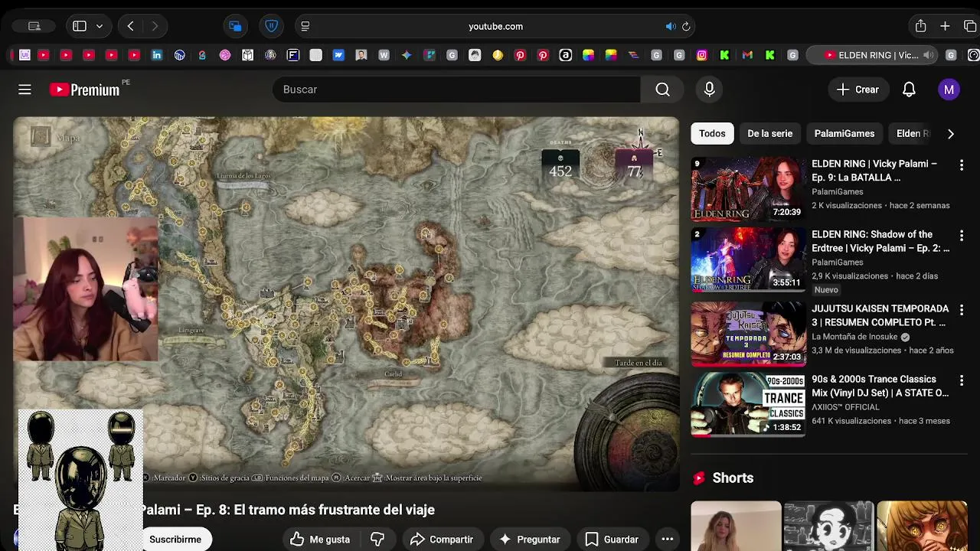Click the shield privacy icon in toolbar
This screenshot has height=551, width=980.
tap(271, 26)
